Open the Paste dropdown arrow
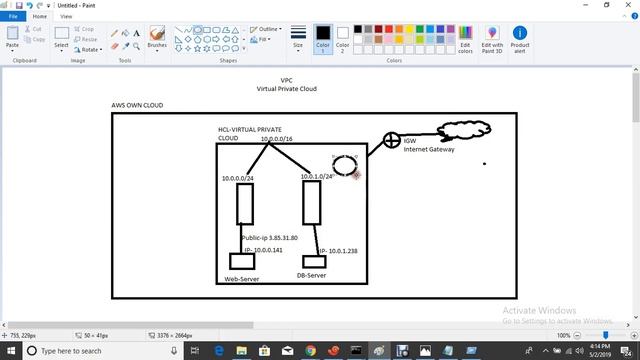The height and width of the screenshot is (360, 640). 12,51
